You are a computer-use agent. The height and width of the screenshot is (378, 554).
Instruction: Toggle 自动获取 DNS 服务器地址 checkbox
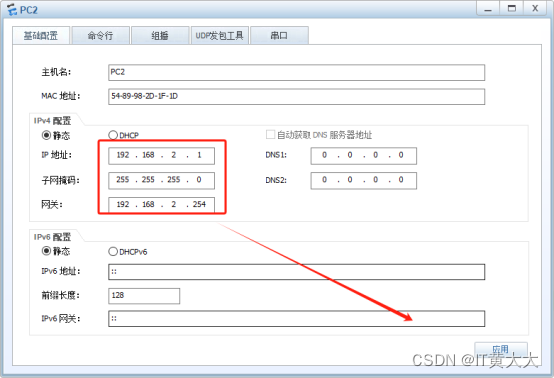coord(270,135)
